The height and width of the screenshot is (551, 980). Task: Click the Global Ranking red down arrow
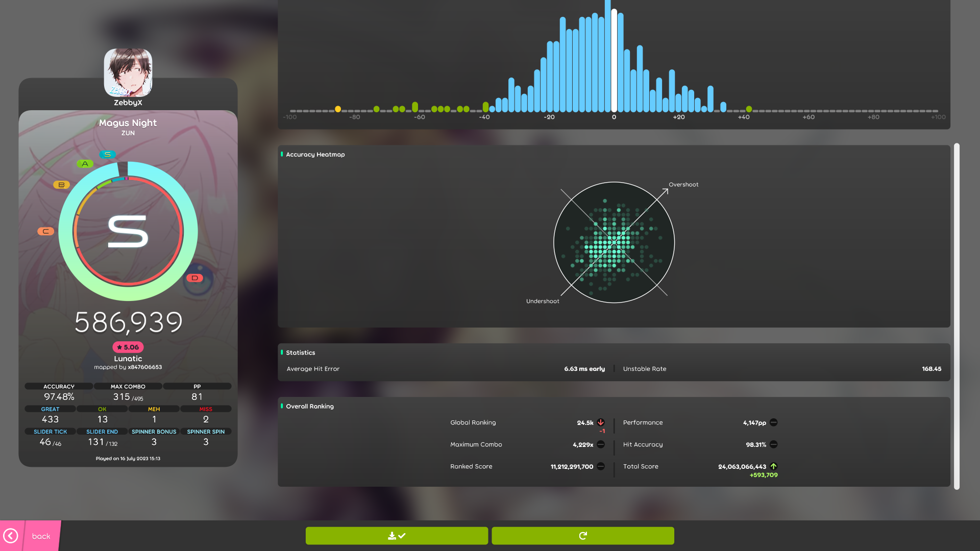[x=601, y=422]
